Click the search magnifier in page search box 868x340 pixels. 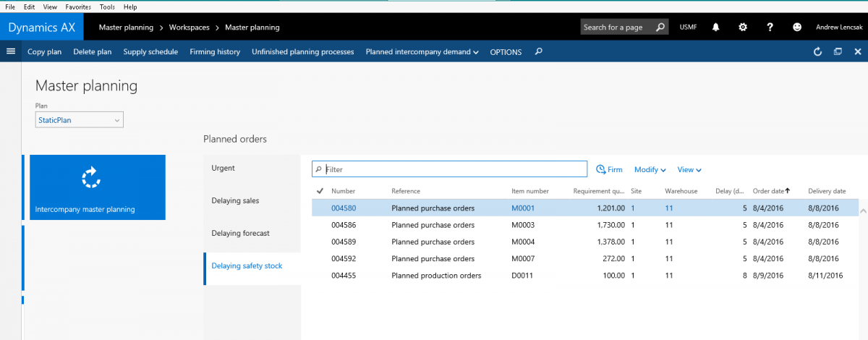(x=660, y=27)
